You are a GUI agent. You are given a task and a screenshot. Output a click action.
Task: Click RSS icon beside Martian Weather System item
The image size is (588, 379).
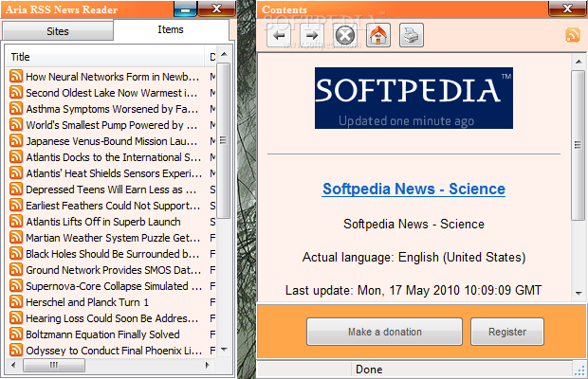click(16, 237)
